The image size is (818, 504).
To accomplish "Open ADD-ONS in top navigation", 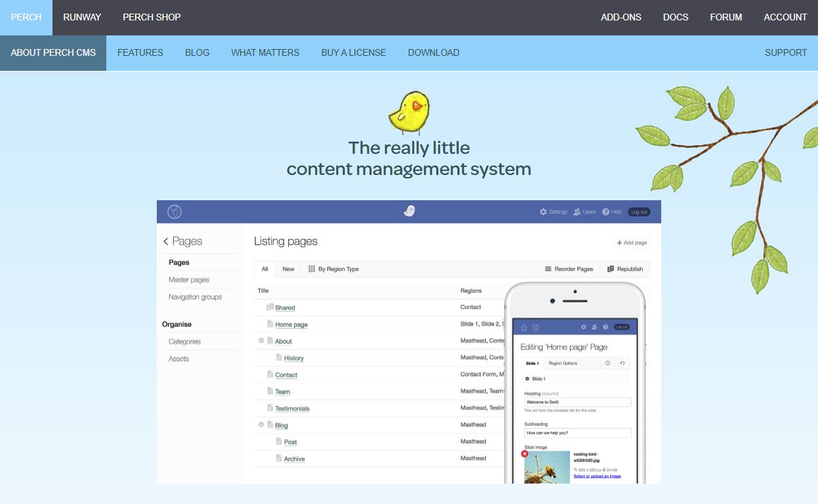I will (621, 17).
